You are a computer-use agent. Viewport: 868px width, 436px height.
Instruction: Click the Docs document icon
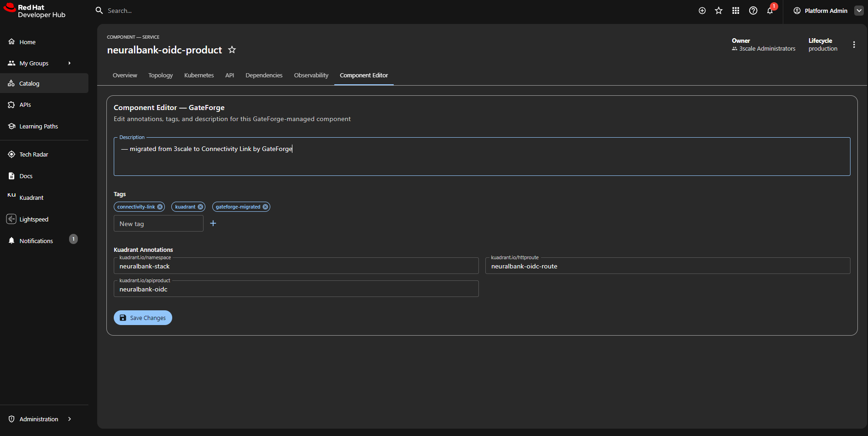coord(12,176)
